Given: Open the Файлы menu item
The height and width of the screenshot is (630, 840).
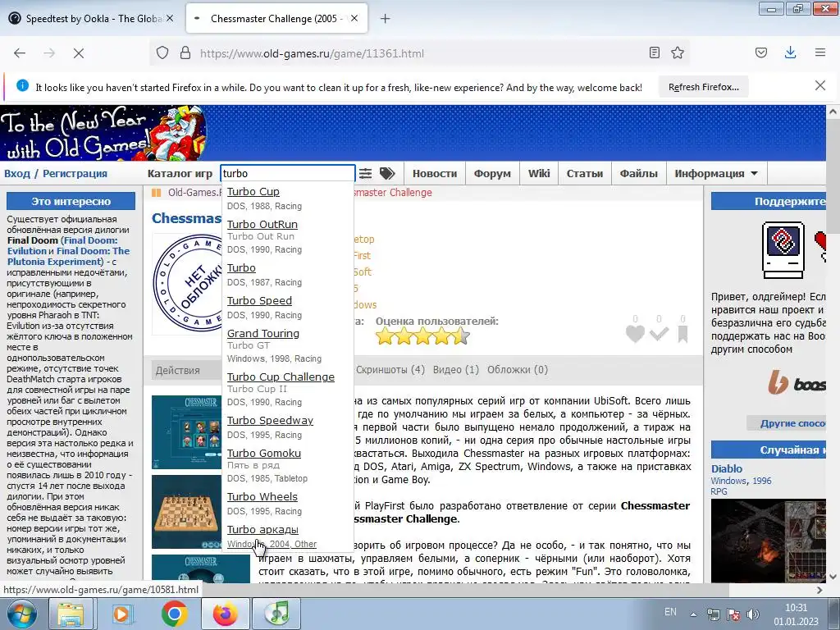Looking at the screenshot, I should click(x=638, y=174).
